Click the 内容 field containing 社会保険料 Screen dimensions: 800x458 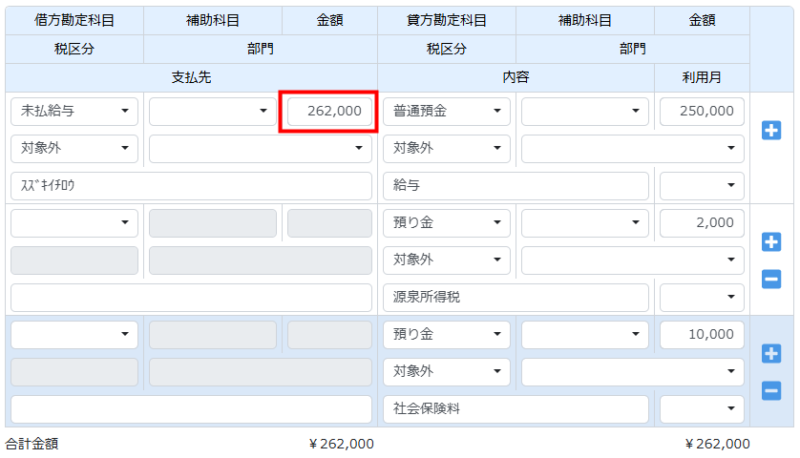[x=516, y=409]
